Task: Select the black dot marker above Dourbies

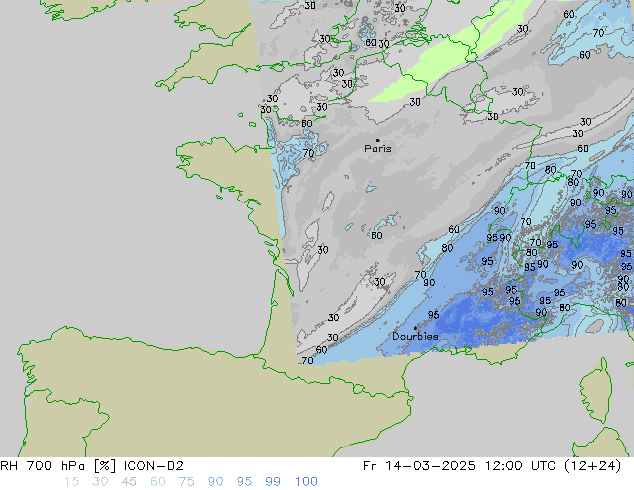Action: 415,328
